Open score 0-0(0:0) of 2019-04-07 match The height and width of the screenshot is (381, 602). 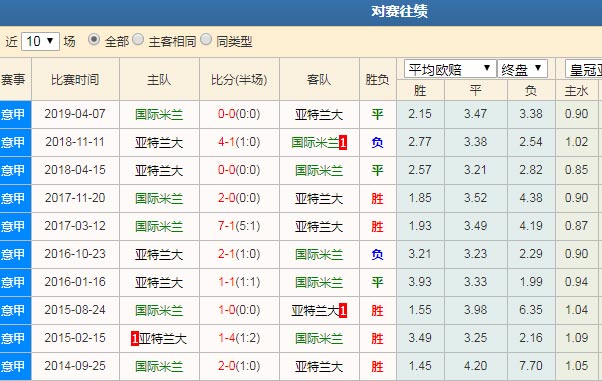(239, 114)
